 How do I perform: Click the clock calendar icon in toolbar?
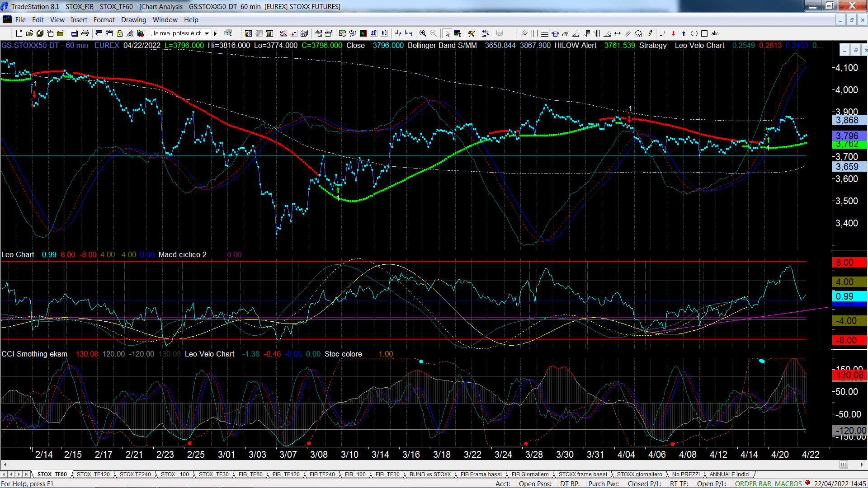point(342,33)
